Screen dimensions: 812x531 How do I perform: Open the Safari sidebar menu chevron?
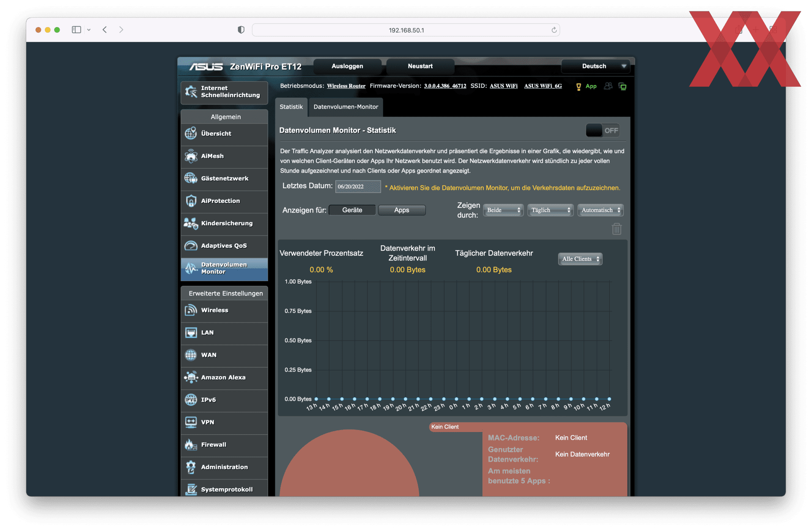point(89,30)
